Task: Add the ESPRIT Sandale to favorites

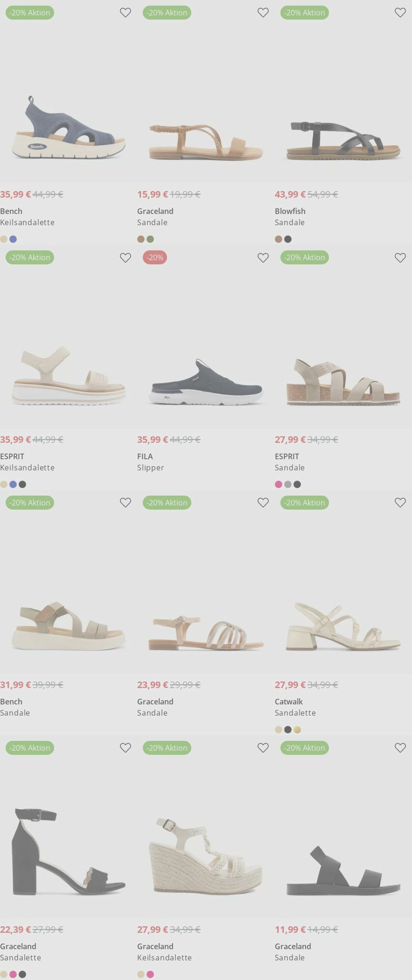Action: tap(400, 258)
